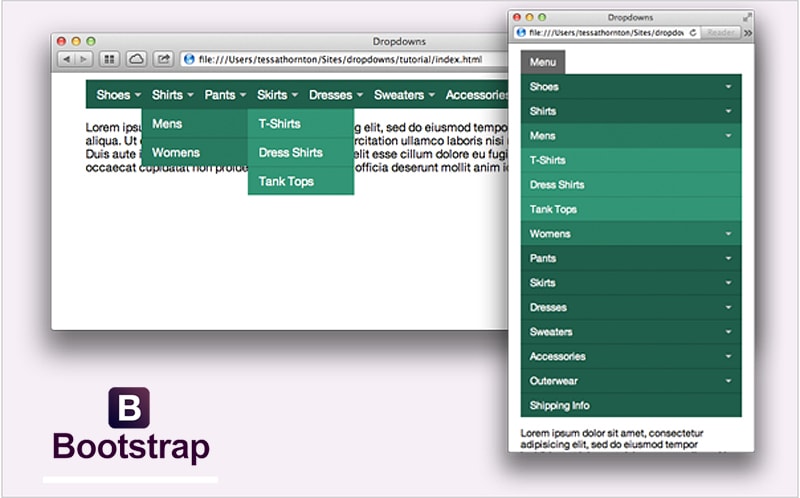
Task: Click the Dropdowns title of the large window
Action: pos(399,41)
